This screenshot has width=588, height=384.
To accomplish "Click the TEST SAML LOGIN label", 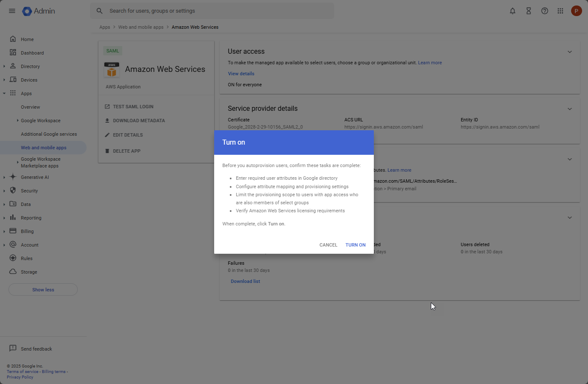I will pyautogui.click(x=133, y=107).
